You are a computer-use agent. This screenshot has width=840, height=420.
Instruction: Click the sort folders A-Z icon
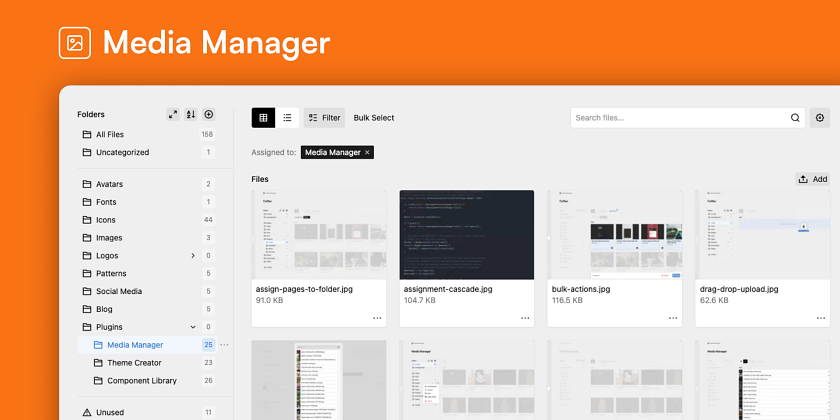[191, 114]
